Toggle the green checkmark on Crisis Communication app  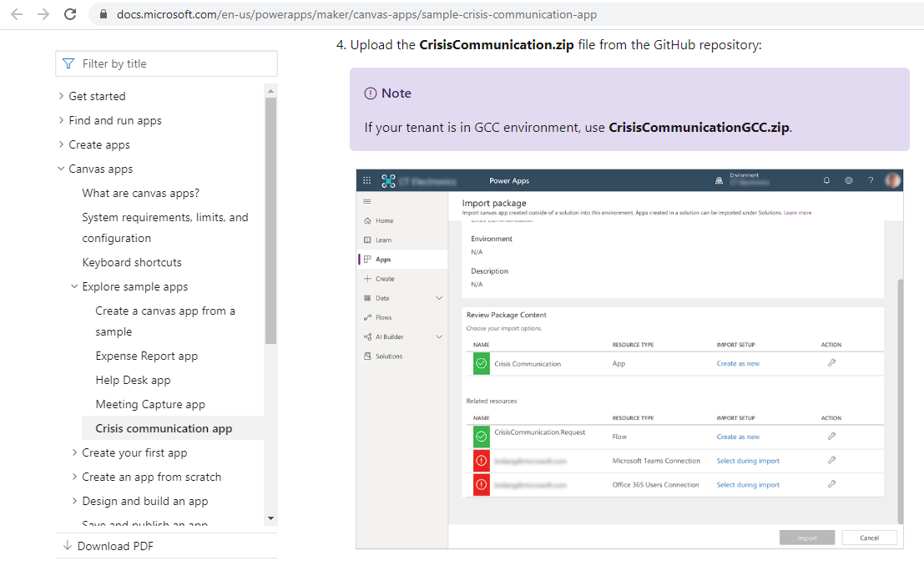(481, 363)
